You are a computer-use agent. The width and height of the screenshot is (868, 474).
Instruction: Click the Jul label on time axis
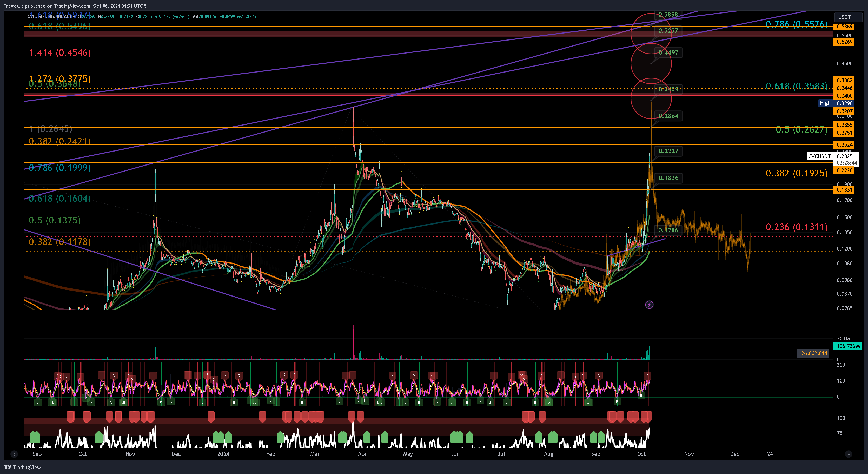(501, 454)
